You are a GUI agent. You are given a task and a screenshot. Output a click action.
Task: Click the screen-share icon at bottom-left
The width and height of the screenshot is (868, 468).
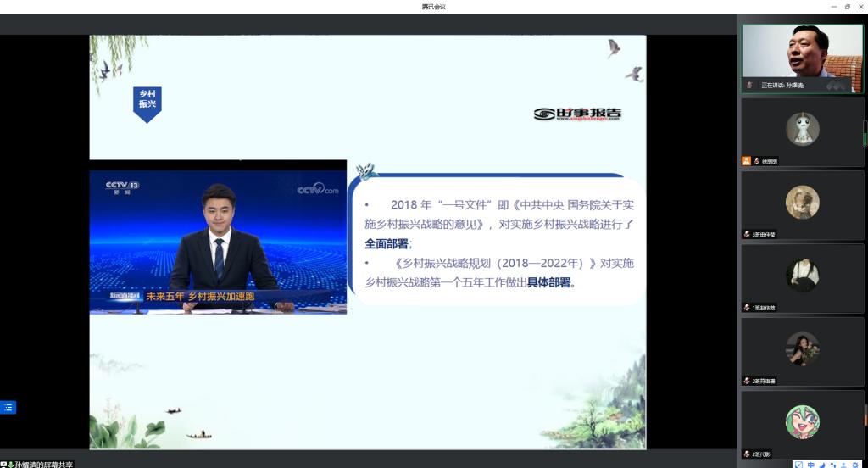(x=3, y=464)
